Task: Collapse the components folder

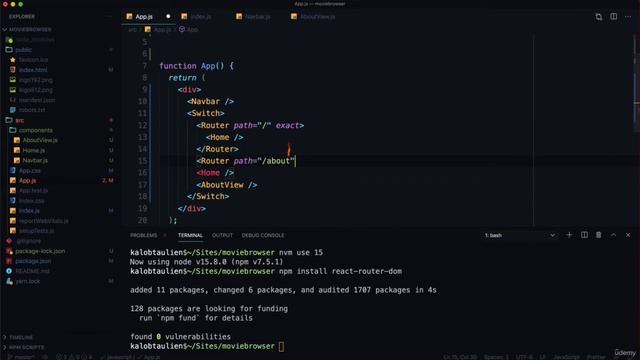Action: (x=36, y=130)
